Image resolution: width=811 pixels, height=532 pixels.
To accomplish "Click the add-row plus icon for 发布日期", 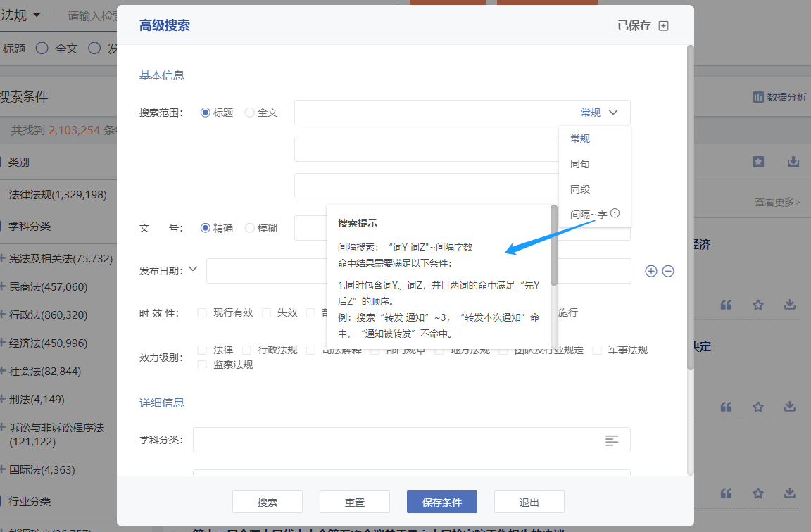I will [651, 271].
